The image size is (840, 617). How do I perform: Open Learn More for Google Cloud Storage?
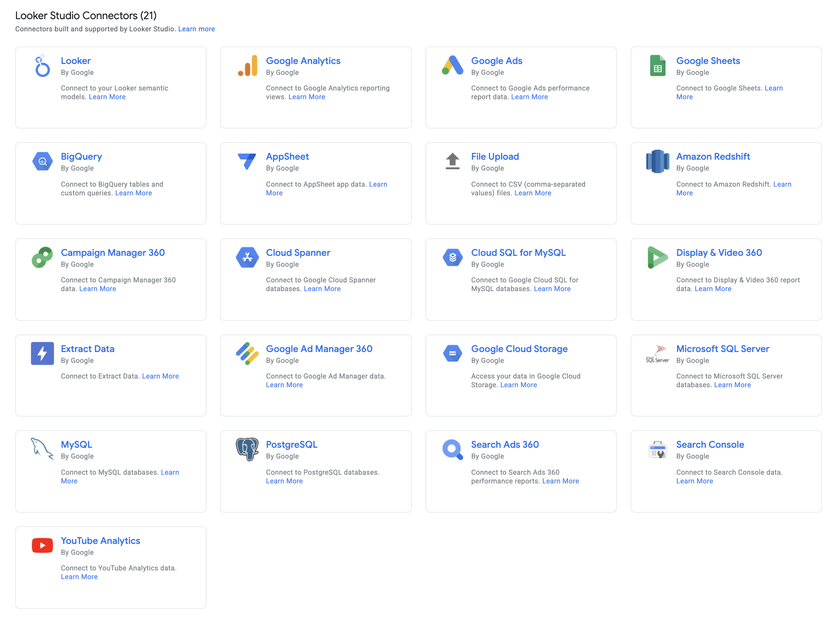(x=518, y=385)
